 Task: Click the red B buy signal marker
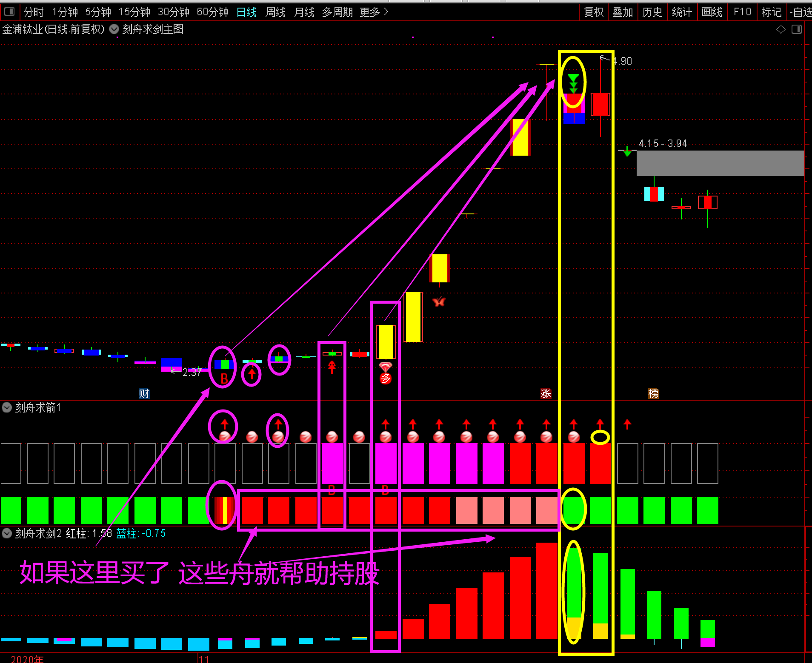(x=224, y=378)
